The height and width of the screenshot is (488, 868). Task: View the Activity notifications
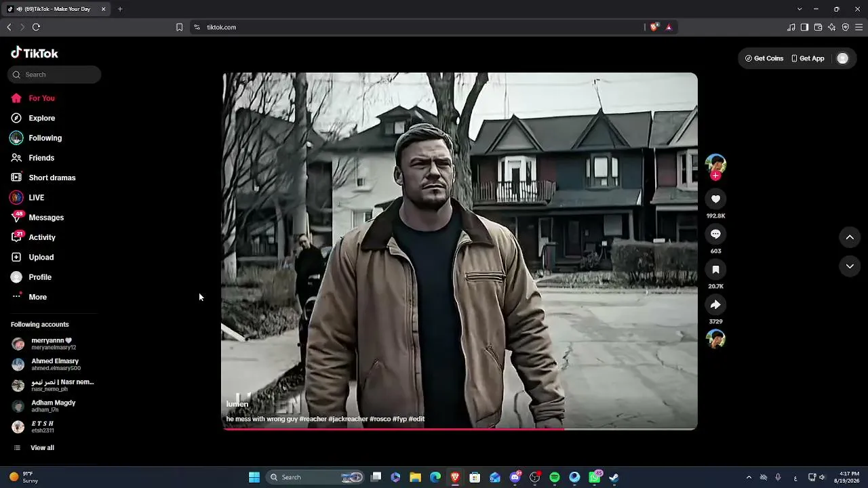(x=33, y=237)
